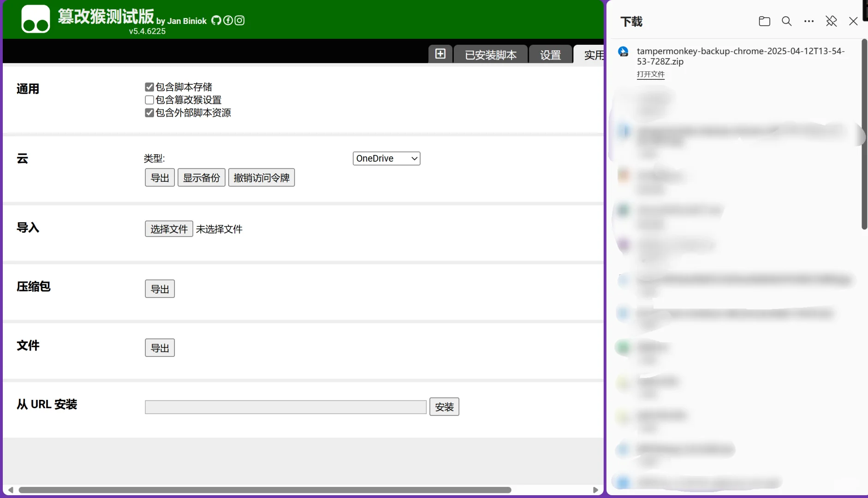
Task: Click the 'by Jan Biniok' author text
Action: [181, 21]
